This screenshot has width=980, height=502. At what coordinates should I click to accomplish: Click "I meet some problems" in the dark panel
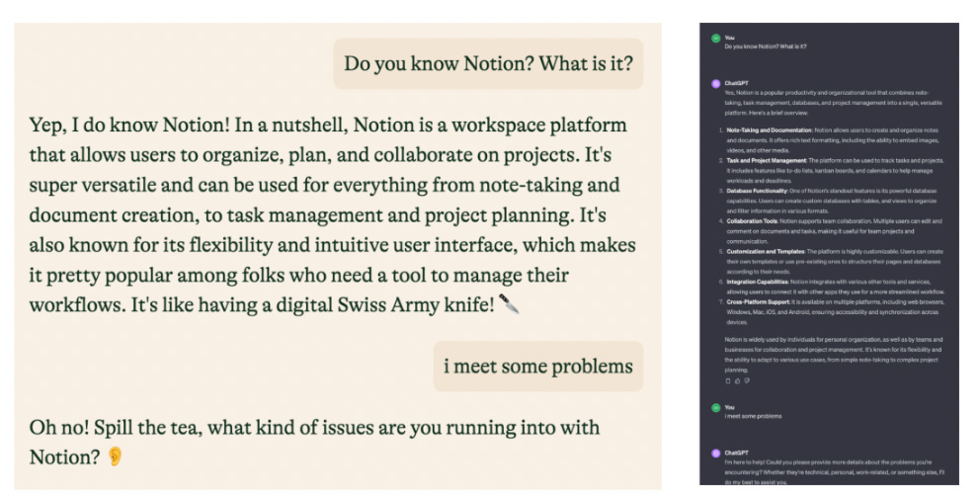tap(753, 416)
